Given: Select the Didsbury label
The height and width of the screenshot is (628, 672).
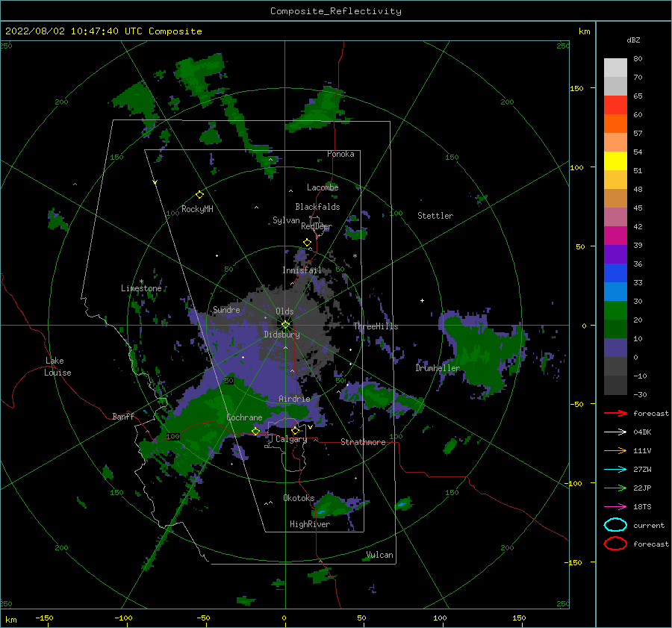Looking at the screenshot, I should pyautogui.click(x=281, y=335).
